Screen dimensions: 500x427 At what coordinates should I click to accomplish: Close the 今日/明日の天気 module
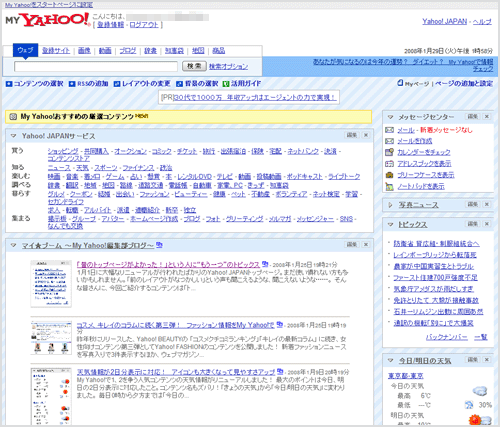[x=487, y=360]
